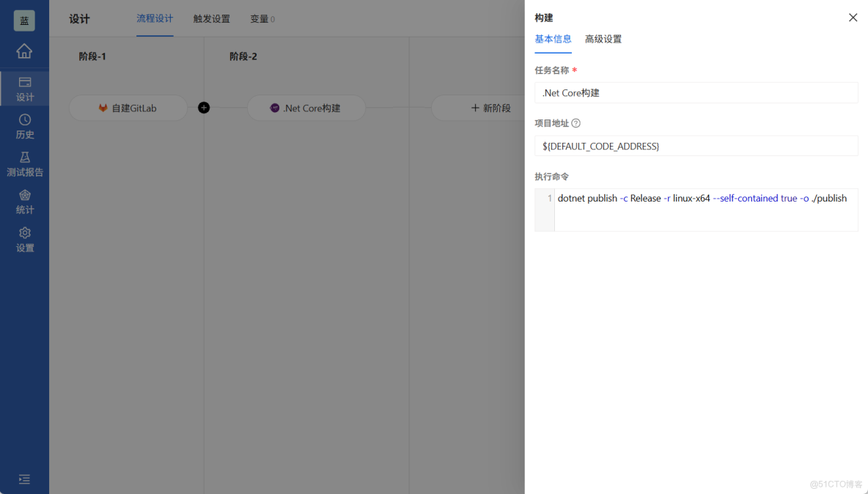Click the 蓝 avatar at top left
Screen dimensions: 868x494
24,20
